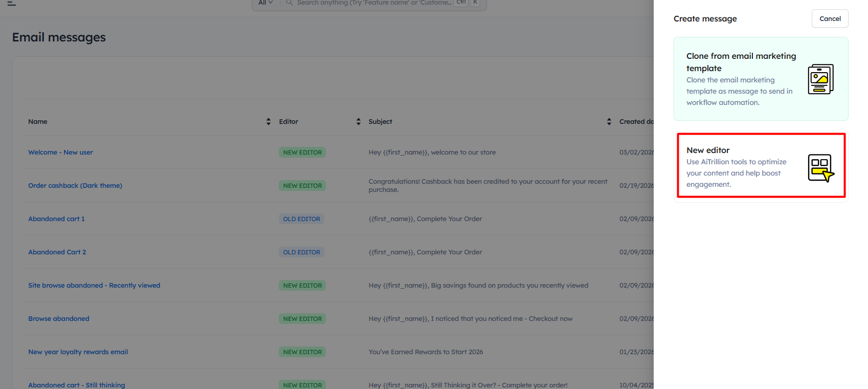Open Welcome - New user message

60,153
